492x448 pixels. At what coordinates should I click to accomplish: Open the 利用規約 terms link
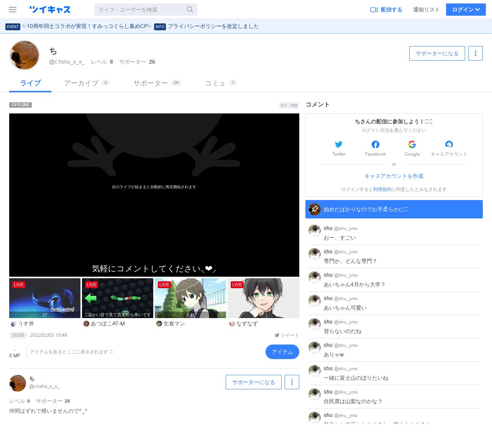(382, 189)
